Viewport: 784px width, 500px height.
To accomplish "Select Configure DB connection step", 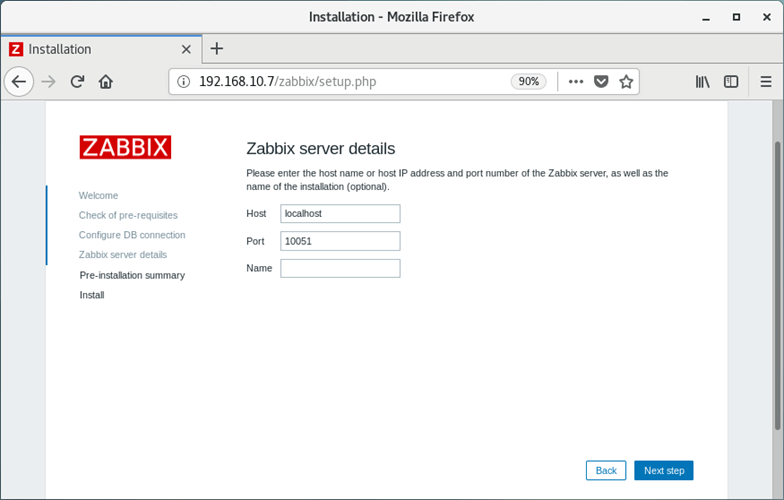I will pos(132,235).
